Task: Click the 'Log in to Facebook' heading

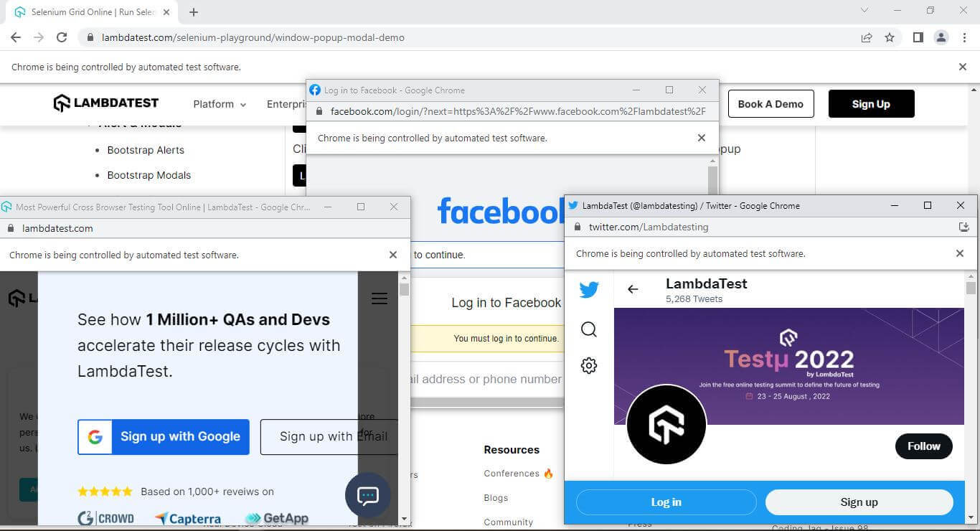Action: point(506,303)
